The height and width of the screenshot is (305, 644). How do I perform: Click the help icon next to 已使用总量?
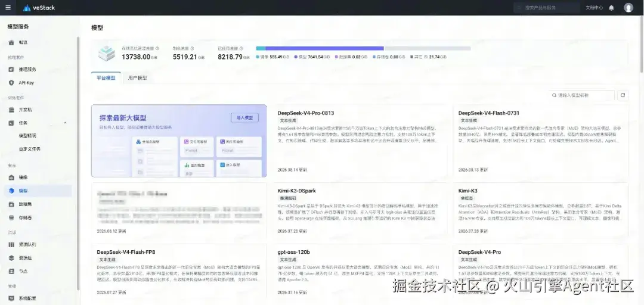(241, 48)
